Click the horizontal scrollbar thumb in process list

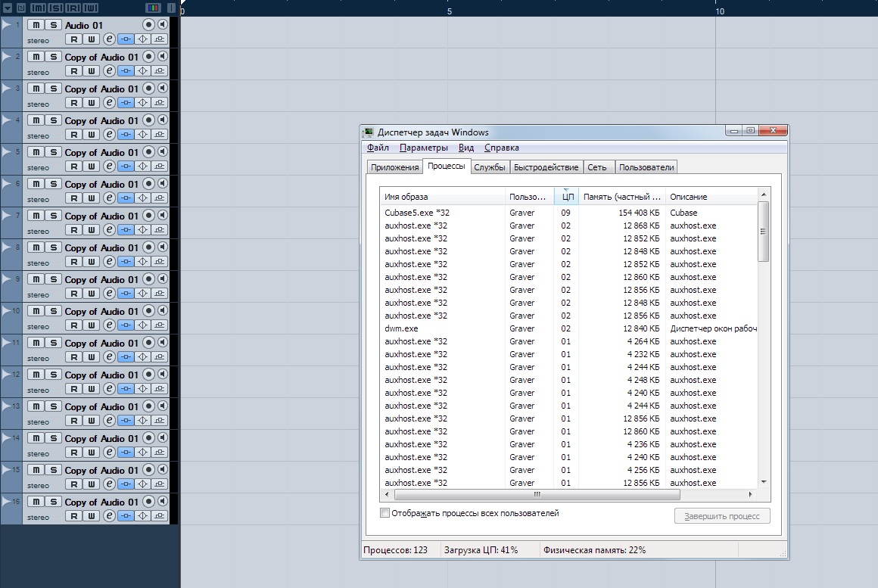537,494
